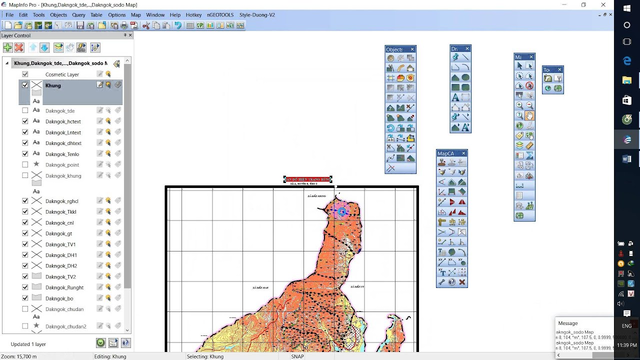The image size is (640, 360).
Task: Click the Save Table floppy icon
Action: click(x=80, y=25)
